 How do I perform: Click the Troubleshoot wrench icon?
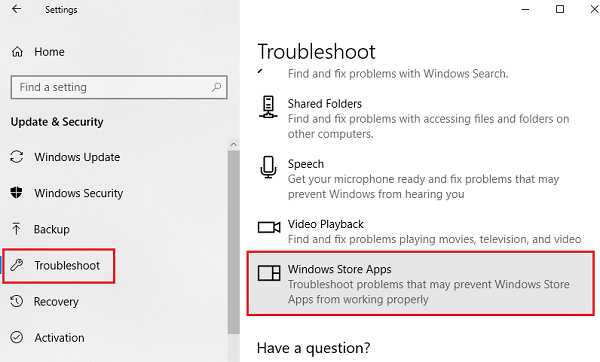tap(16, 265)
